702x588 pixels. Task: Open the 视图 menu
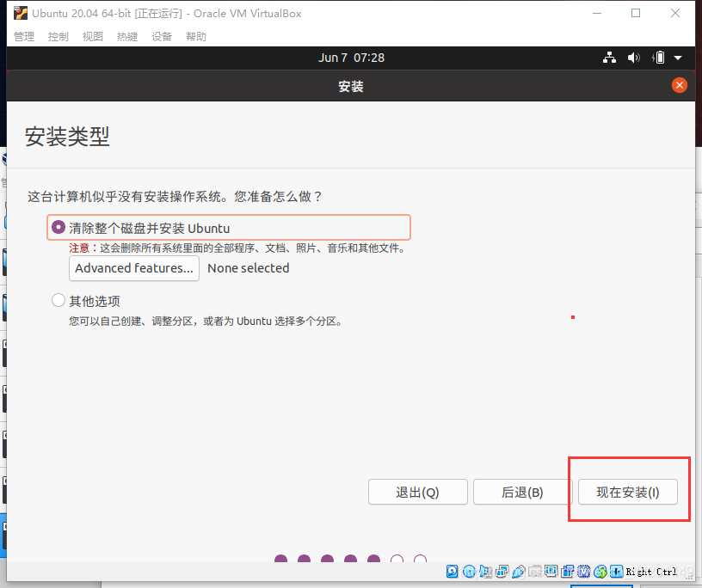[93, 37]
